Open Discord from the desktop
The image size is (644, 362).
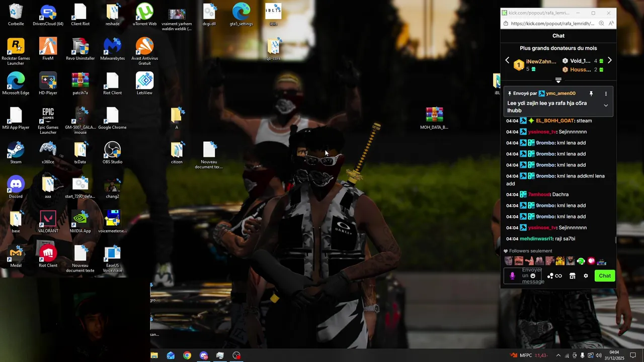tap(16, 187)
